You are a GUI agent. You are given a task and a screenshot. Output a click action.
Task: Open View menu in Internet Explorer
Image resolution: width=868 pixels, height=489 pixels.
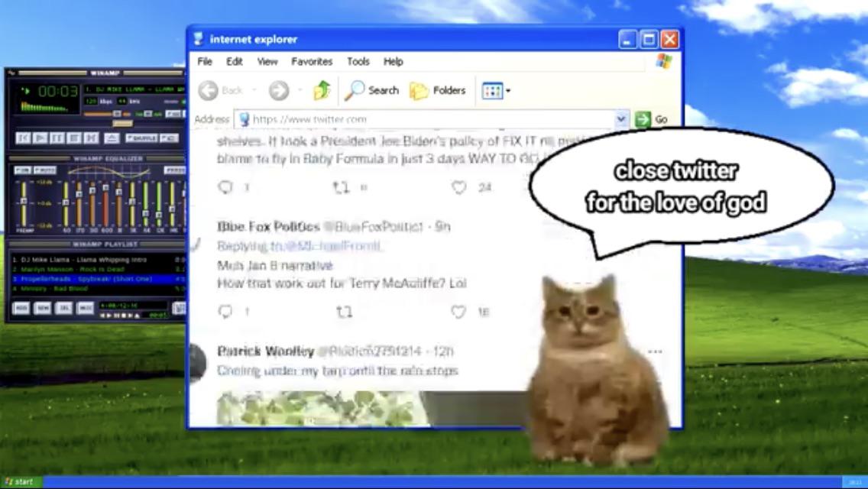[267, 61]
